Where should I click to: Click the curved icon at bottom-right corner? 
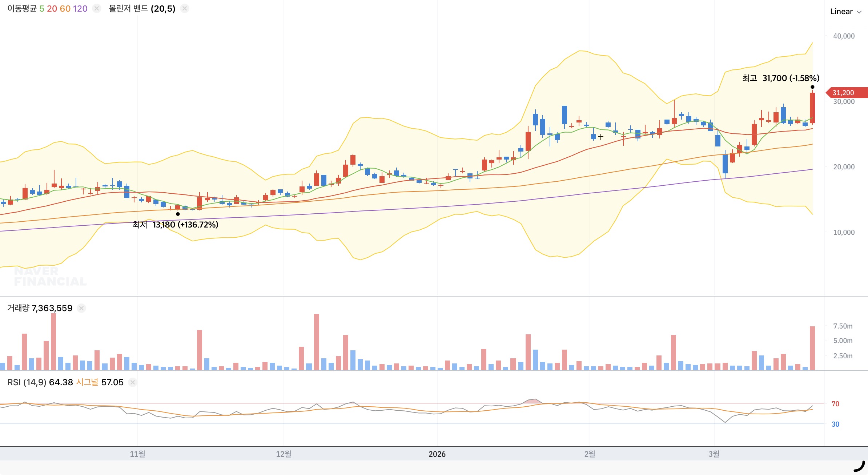pyautogui.click(x=859, y=466)
